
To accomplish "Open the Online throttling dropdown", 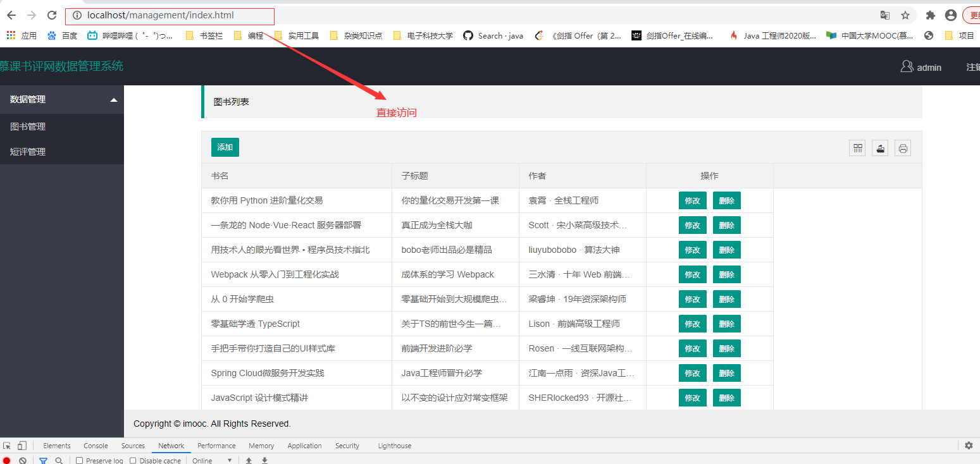I will pyautogui.click(x=213, y=461).
